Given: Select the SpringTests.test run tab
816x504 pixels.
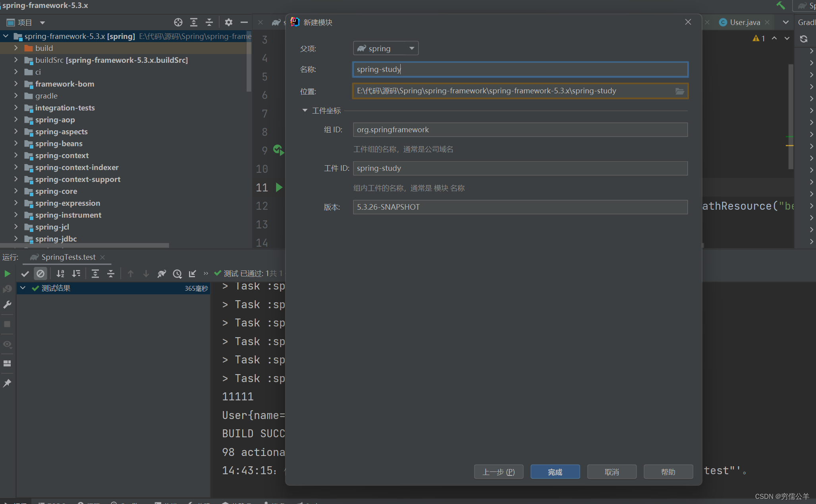Looking at the screenshot, I should coord(68,257).
